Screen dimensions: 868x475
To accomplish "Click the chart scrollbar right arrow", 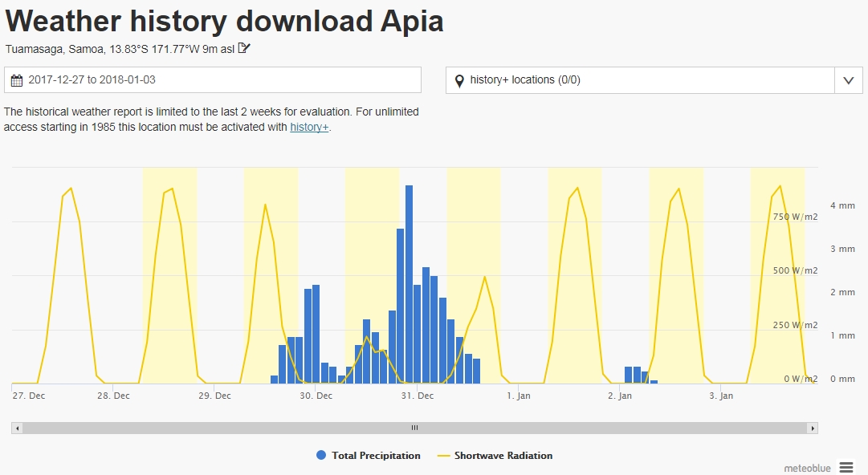I will coord(813,428).
